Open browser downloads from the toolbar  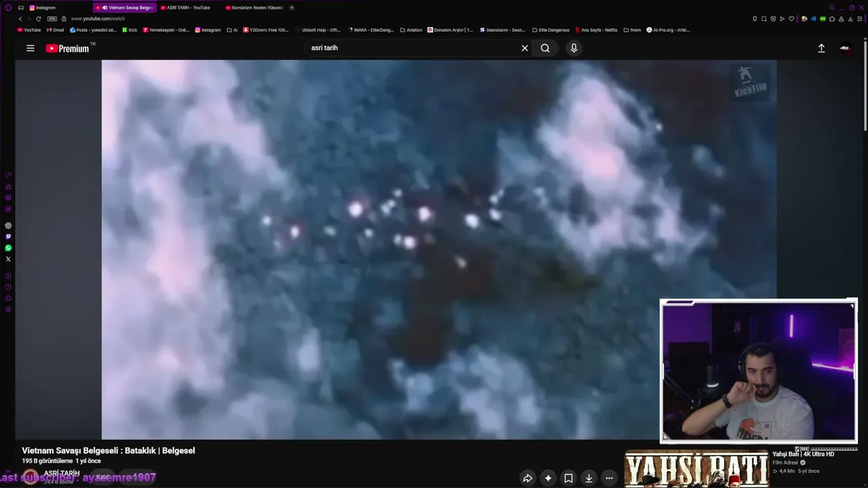pos(850,19)
